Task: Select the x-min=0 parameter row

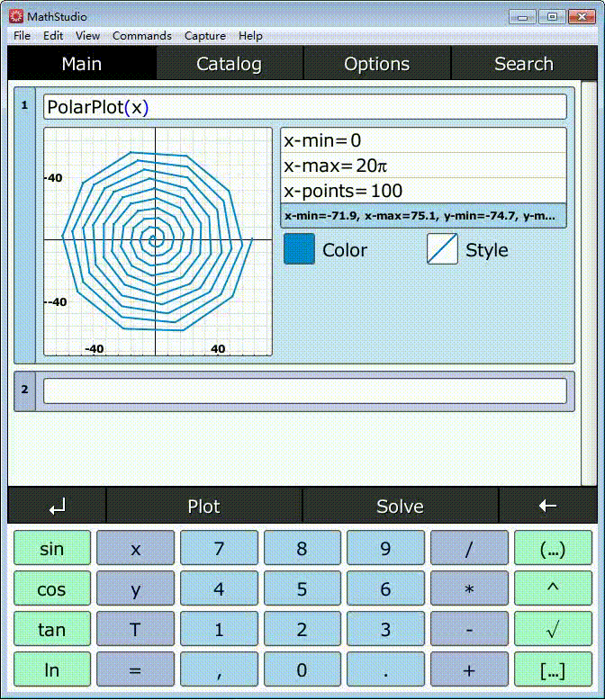Action: pyautogui.click(x=423, y=140)
